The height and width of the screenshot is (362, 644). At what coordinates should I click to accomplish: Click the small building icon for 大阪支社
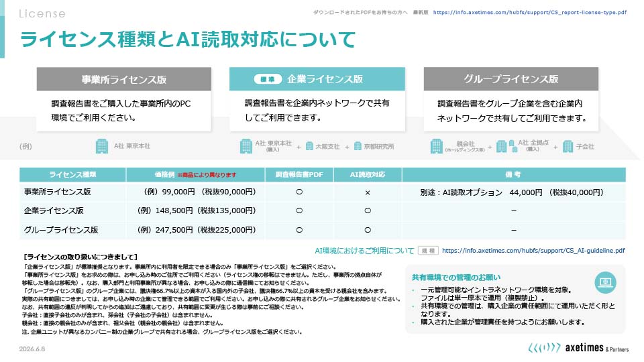309,146
